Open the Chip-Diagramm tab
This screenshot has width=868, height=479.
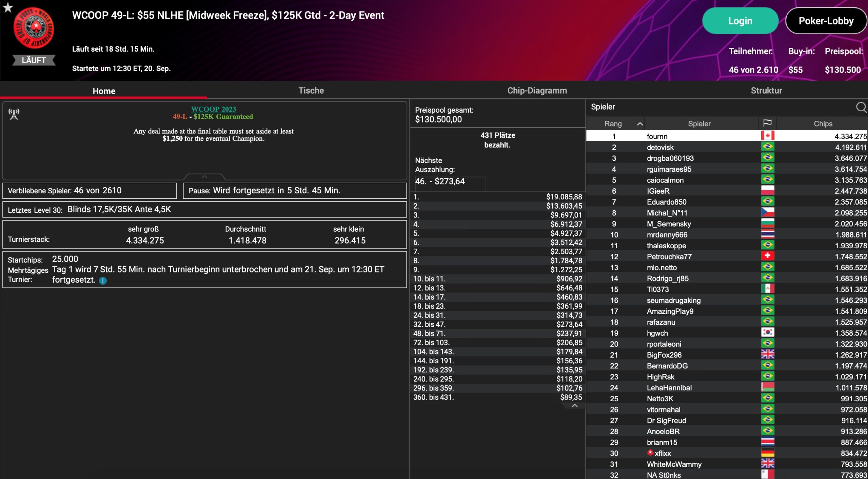(537, 91)
